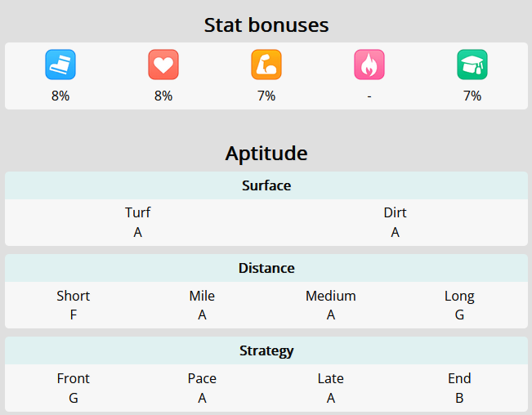Click the blue Speed shoe icon

pyautogui.click(x=60, y=65)
